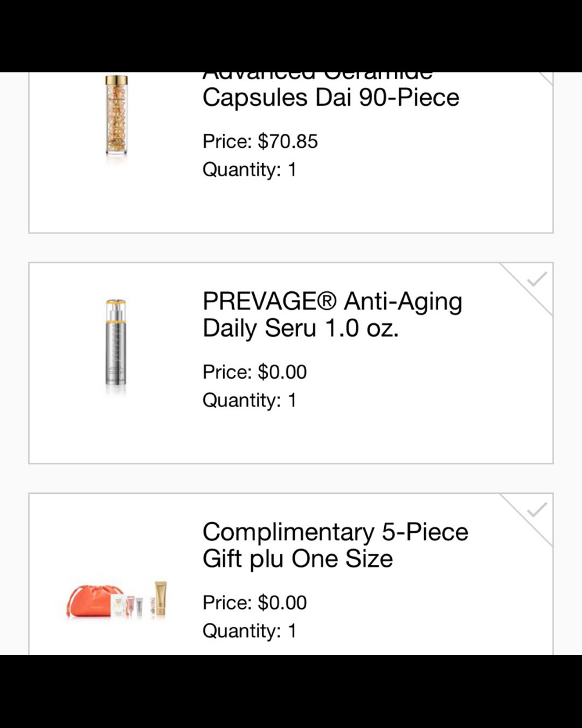Select Quantity: 1 under Complimentary Gift
582x728 pixels.
click(x=250, y=631)
